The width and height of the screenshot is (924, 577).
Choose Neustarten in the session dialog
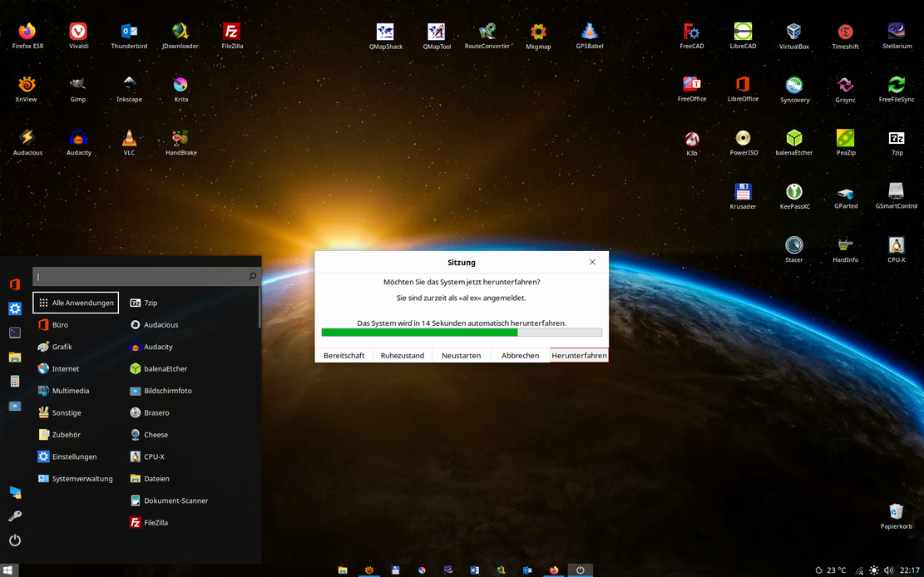point(461,355)
